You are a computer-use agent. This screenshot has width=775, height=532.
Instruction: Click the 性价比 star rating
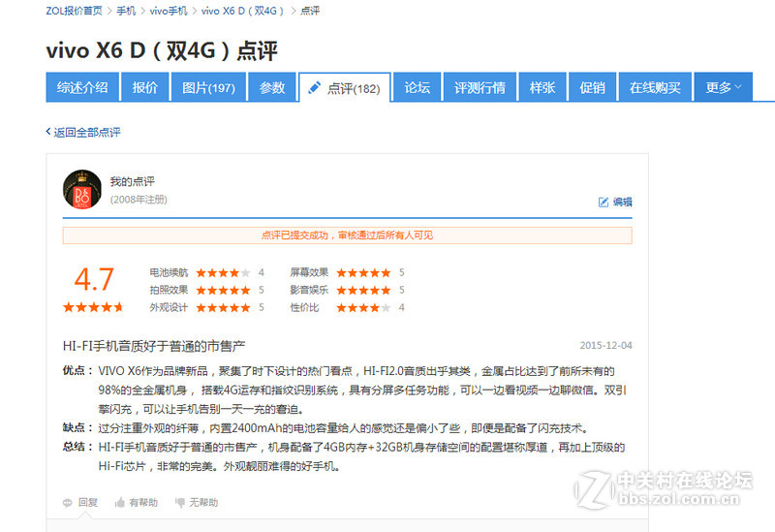tap(363, 307)
